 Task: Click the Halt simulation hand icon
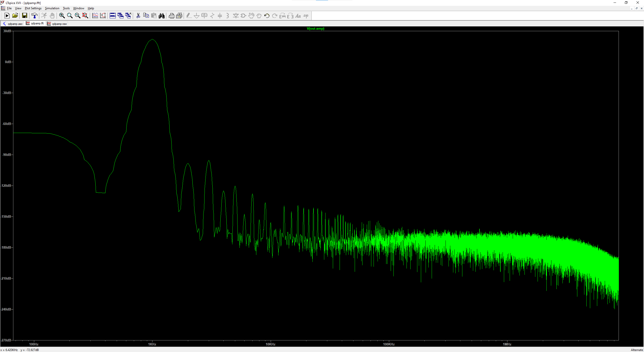click(x=52, y=16)
